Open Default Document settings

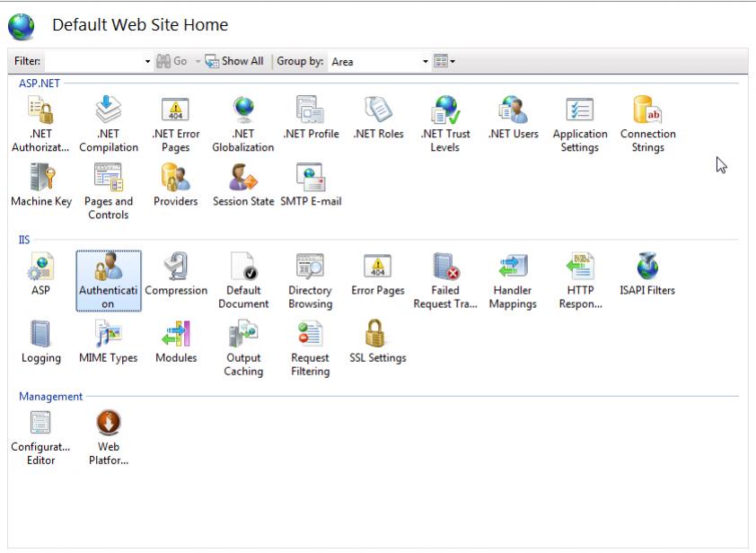(x=243, y=281)
